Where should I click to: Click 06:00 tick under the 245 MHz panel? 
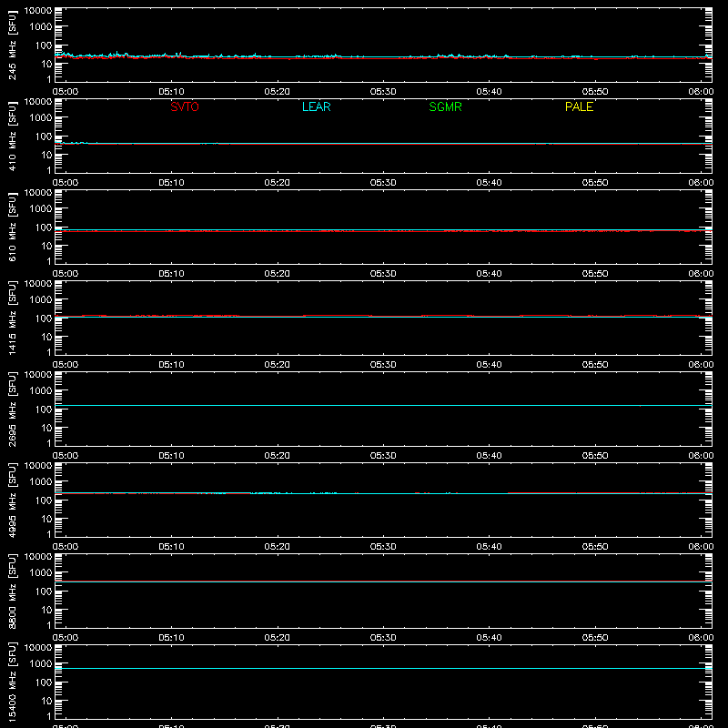pos(701,92)
